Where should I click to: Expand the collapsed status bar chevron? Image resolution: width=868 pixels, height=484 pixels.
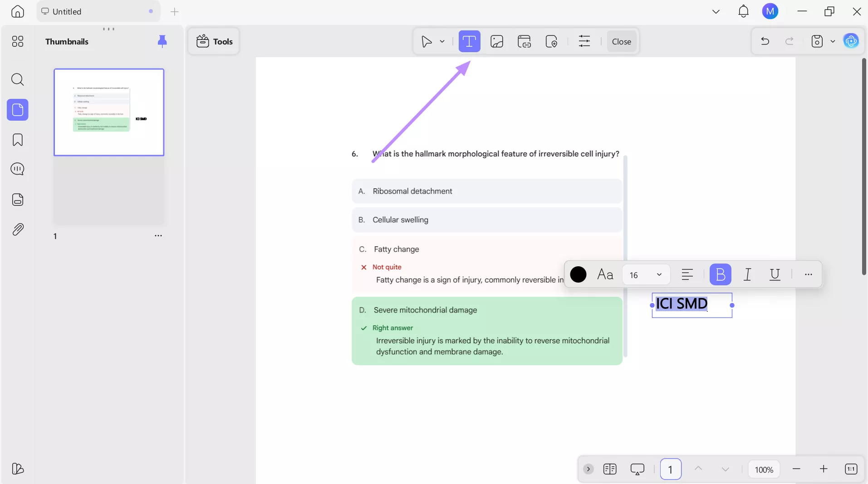(x=588, y=469)
